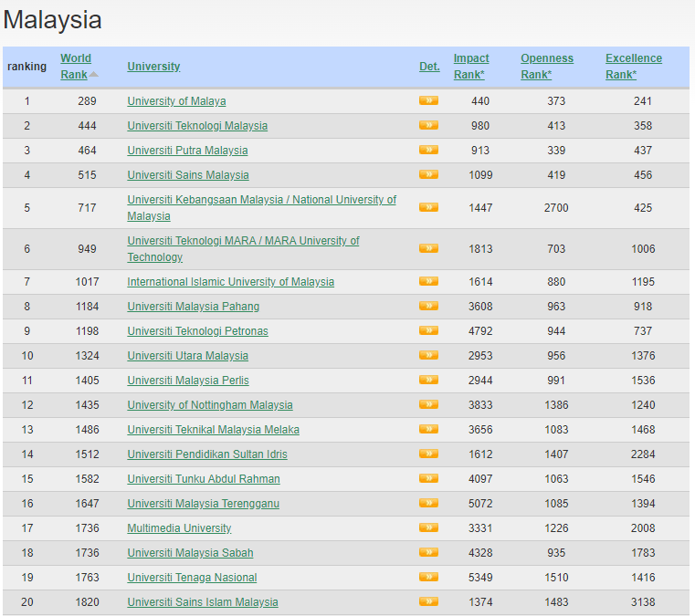Image resolution: width=695 pixels, height=616 pixels.
Task: Open the Universiti Tunku Abdul Rahman link
Action: tap(204, 479)
